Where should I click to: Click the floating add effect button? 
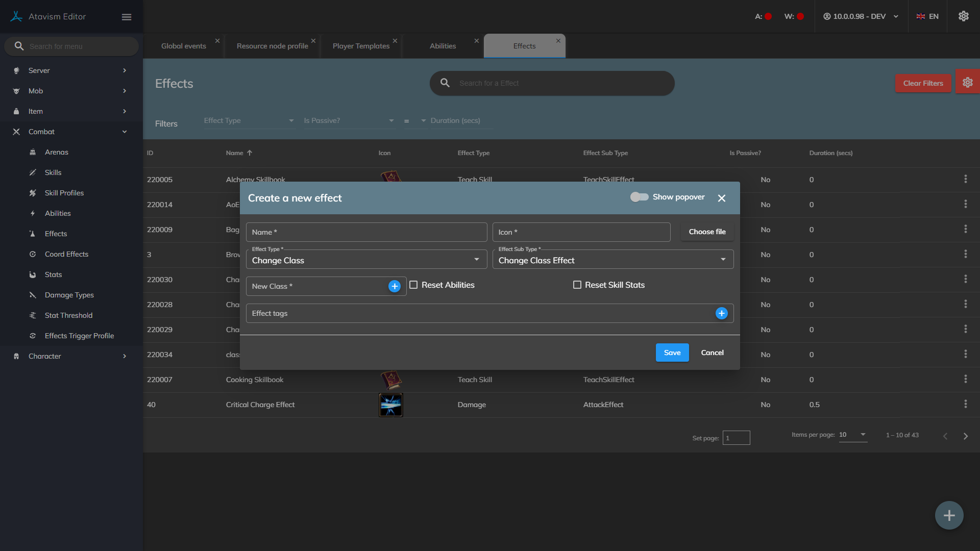949,515
